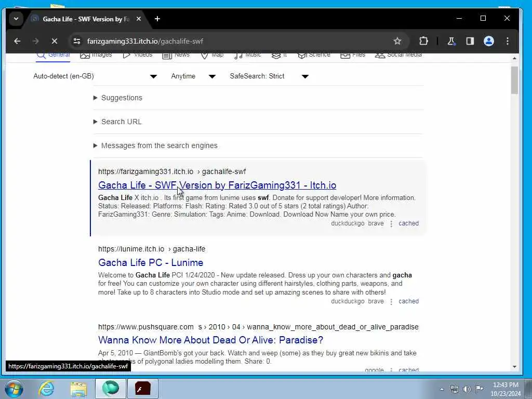This screenshot has width=532, height=399.
Task: Select the browser taskbar button
Action: [x=111, y=389]
